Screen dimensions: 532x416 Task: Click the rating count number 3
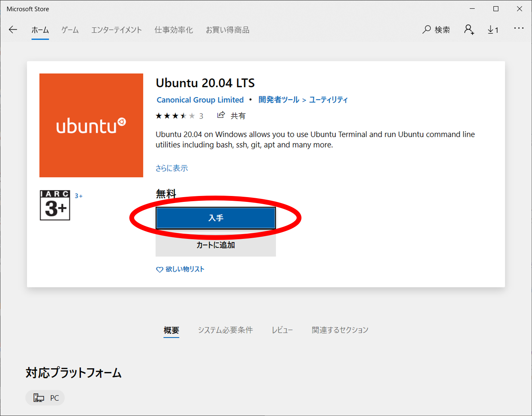[201, 116]
